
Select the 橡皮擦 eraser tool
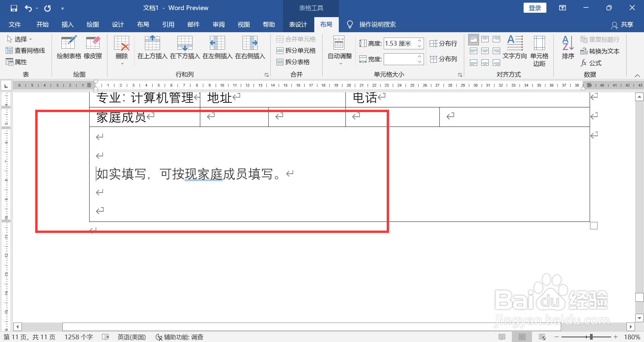coord(93,48)
